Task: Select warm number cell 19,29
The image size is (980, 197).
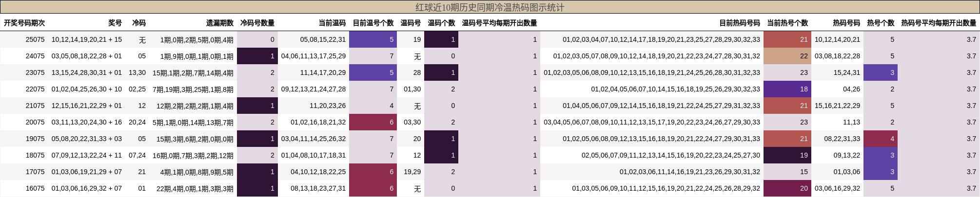Action: pyautogui.click(x=412, y=172)
